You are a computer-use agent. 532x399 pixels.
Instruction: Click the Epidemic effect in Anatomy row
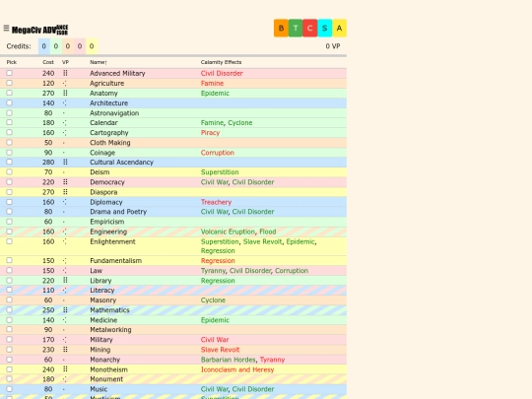click(x=215, y=93)
